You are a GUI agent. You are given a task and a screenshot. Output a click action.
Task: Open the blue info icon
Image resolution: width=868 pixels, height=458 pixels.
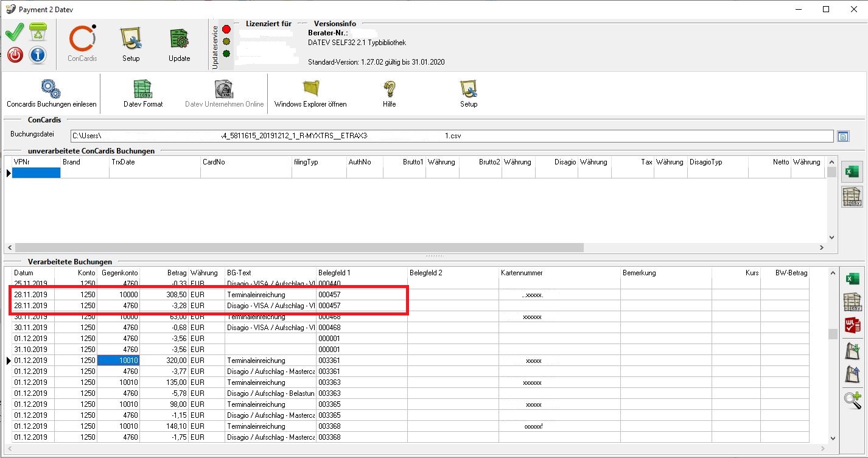click(38, 55)
